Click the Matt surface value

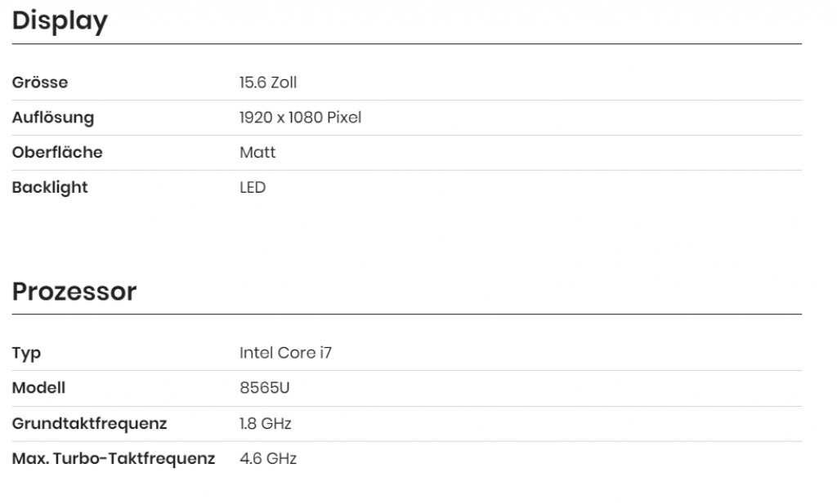tap(257, 153)
